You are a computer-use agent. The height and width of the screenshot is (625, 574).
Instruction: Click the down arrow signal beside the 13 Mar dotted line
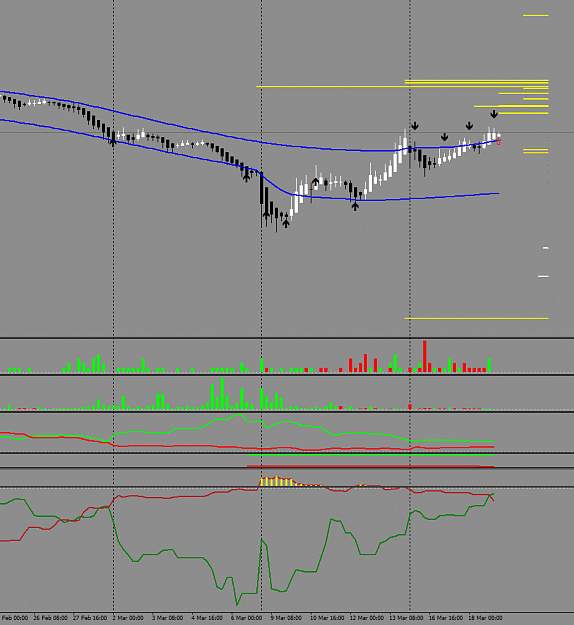click(415, 126)
